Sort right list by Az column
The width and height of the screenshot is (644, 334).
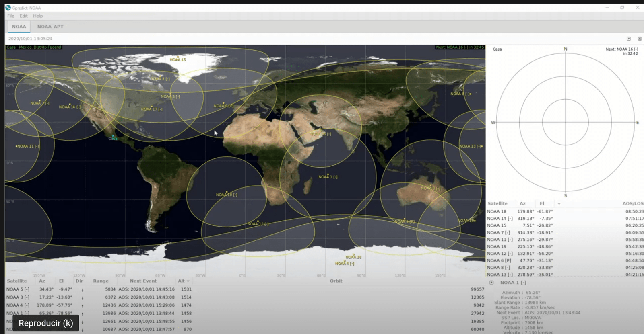pyautogui.click(x=522, y=204)
